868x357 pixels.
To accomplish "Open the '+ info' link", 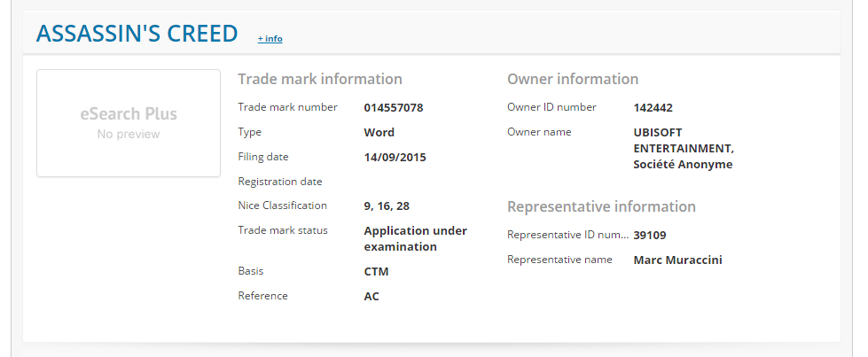I will point(270,39).
